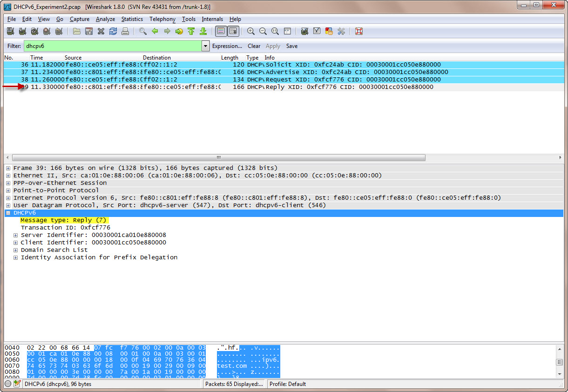Expand the Server Identifier field

(x=16, y=235)
